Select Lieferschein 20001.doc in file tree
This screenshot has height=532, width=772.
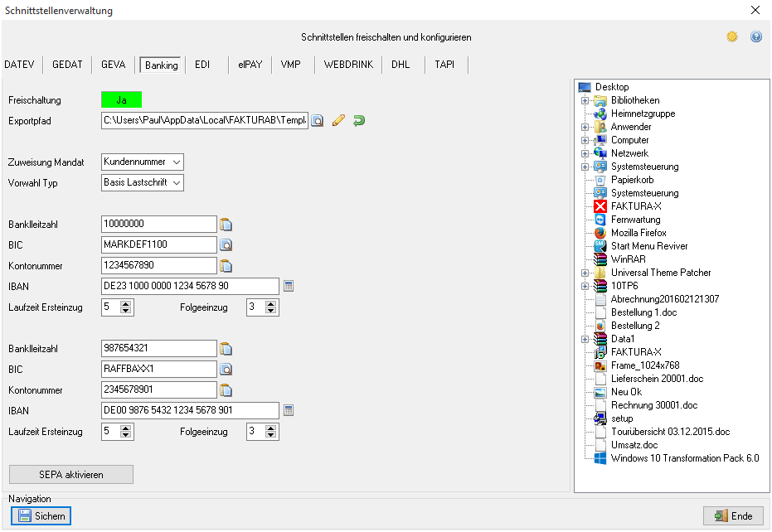tap(657, 379)
